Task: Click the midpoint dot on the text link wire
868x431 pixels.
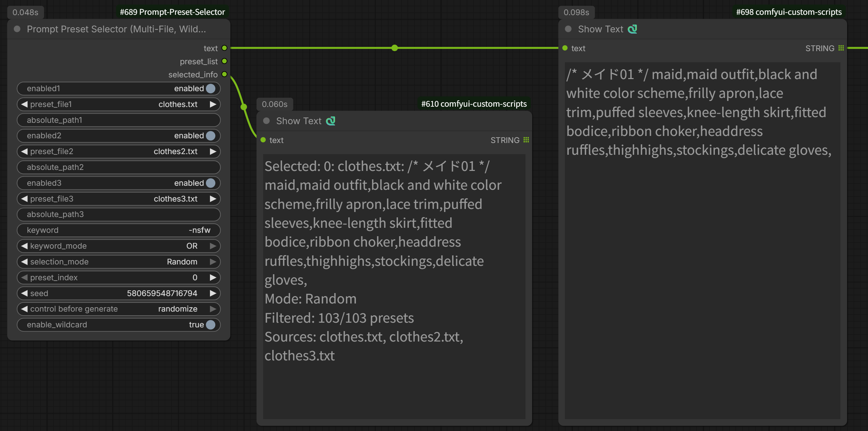Action: [395, 48]
